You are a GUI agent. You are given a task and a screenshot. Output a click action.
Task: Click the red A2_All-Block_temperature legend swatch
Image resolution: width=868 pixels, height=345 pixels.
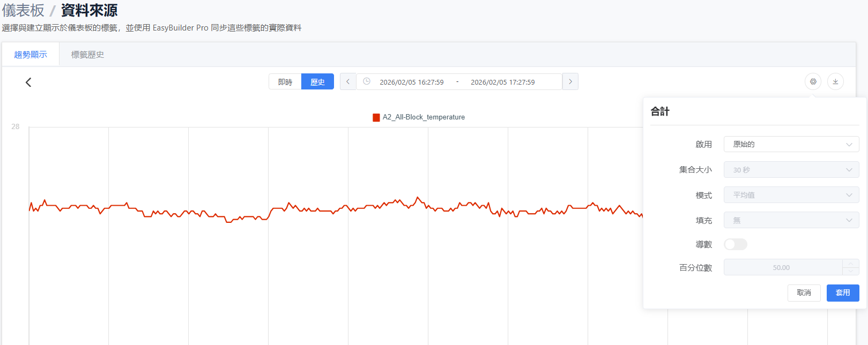[x=376, y=117]
